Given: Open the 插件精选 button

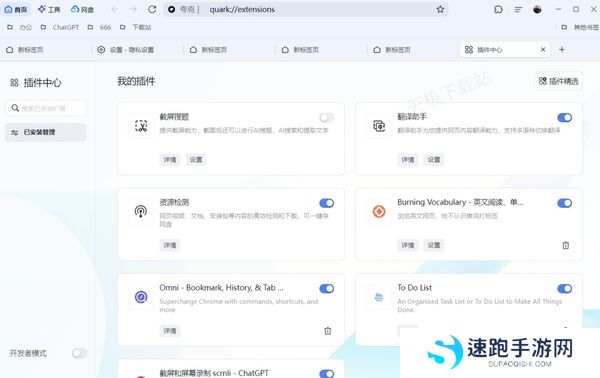Looking at the screenshot, I should (x=558, y=81).
